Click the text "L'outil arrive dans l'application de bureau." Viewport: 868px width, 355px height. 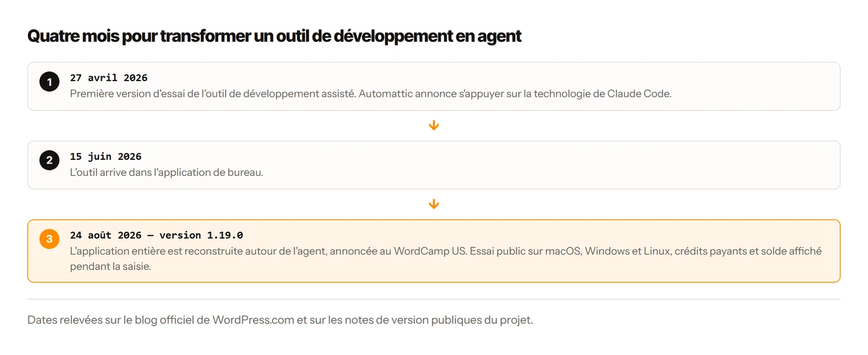pos(167,172)
